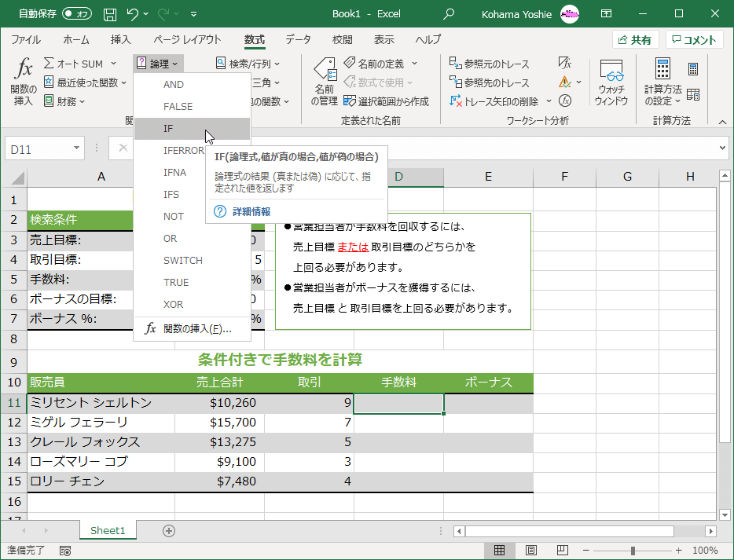Select Page Break Preview view button

click(x=563, y=551)
